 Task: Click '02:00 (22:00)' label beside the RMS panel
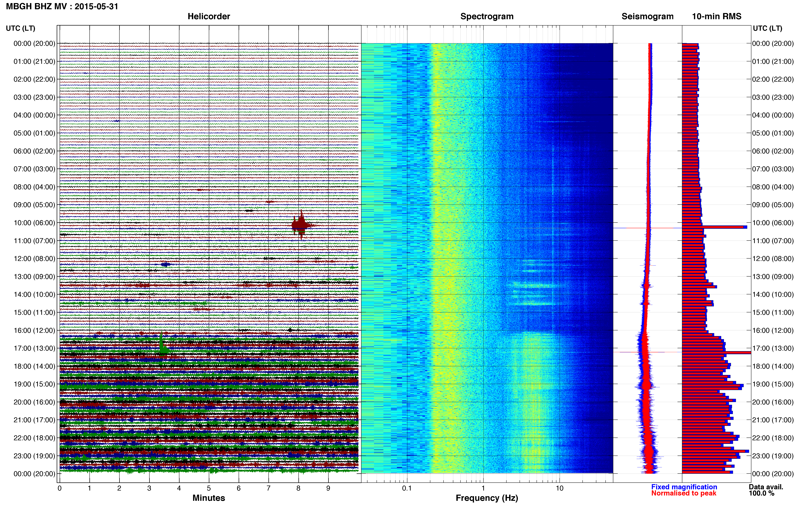coord(773,79)
